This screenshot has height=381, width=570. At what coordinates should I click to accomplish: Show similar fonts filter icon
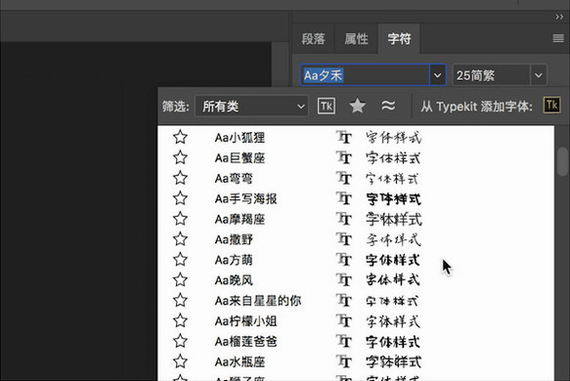tap(388, 106)
